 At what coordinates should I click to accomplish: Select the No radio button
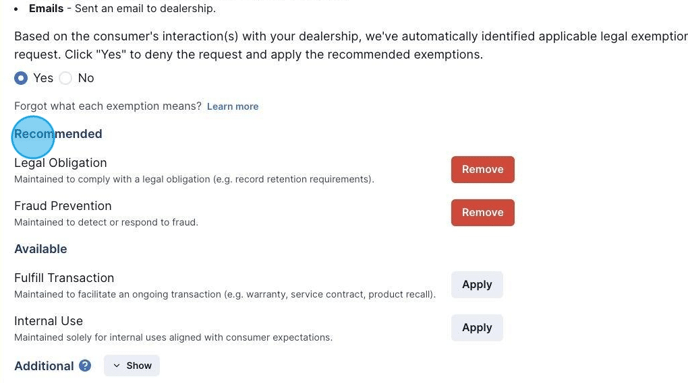pos(65,78)
